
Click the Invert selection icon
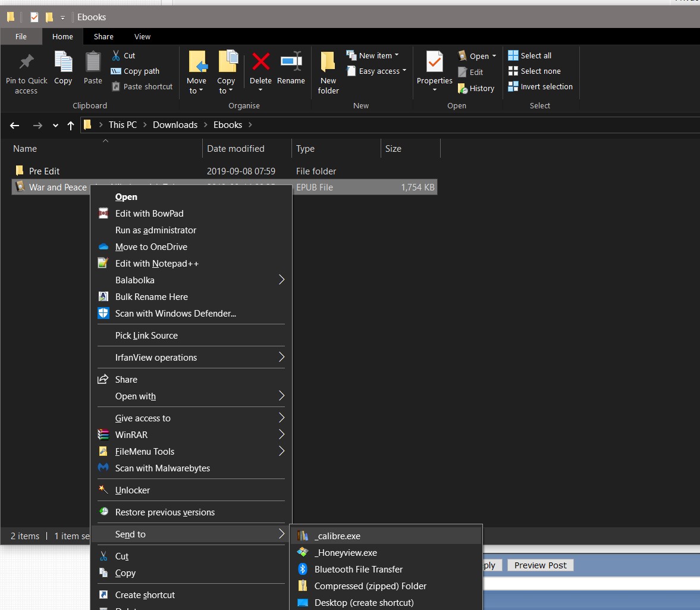[x=513, y=86]
